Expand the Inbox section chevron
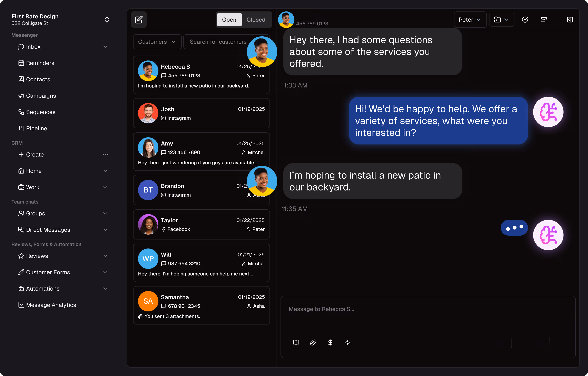Screen dimensions: 588x376 [105, 46]
